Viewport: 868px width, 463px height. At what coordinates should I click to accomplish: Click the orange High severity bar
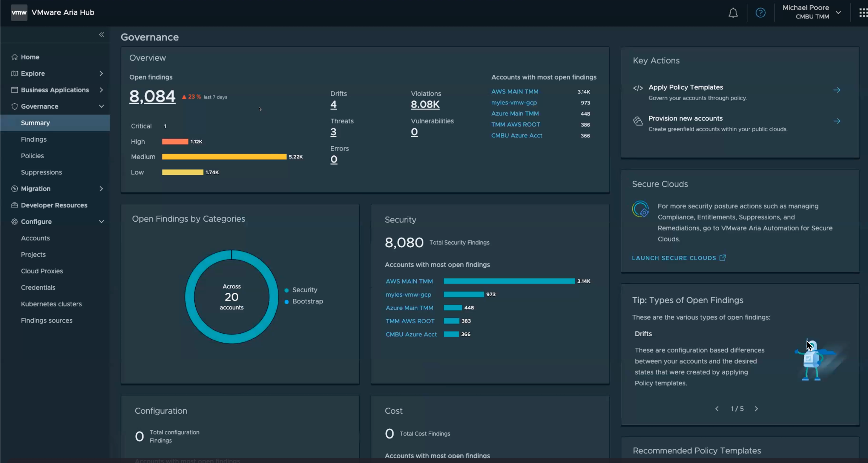(x=175, y=142)
